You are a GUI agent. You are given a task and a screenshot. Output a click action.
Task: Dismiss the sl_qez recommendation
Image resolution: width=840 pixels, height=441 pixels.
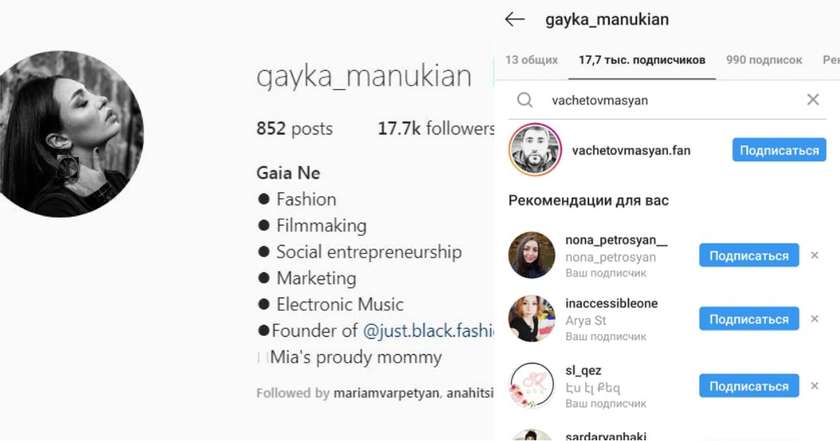point(814,386)
